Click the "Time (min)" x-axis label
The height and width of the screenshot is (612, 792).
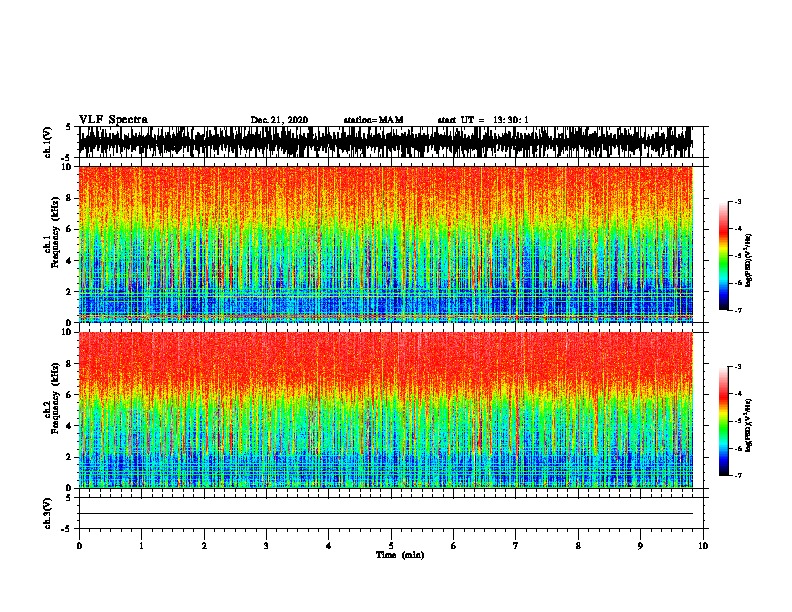coord(400,555)
